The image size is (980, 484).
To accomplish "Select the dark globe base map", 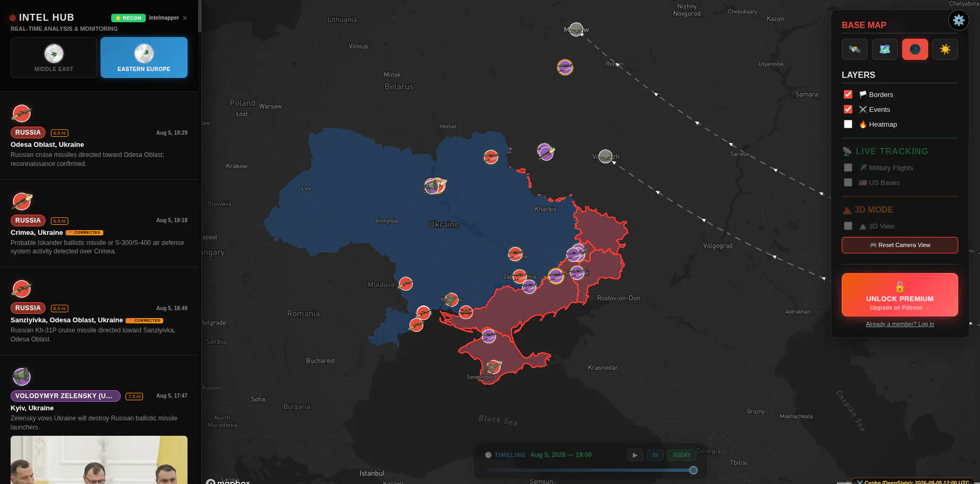I will 915,49.
